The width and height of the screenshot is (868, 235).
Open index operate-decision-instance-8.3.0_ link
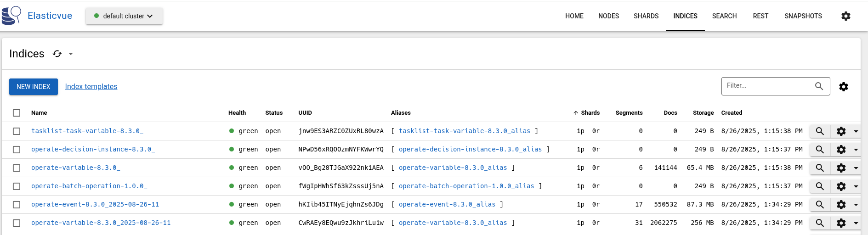coord(93,149)
